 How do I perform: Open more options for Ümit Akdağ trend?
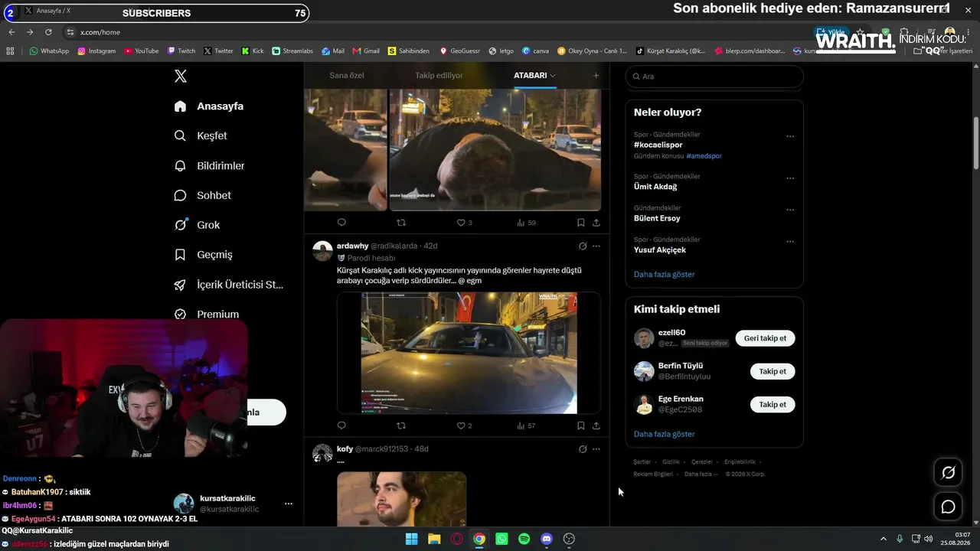pyautogui.click(x=790, y=178)
